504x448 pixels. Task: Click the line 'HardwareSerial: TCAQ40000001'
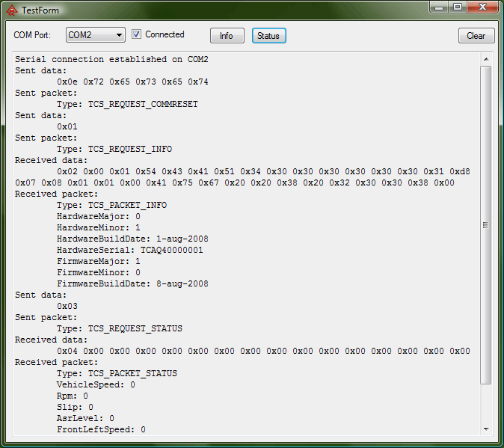130,251
